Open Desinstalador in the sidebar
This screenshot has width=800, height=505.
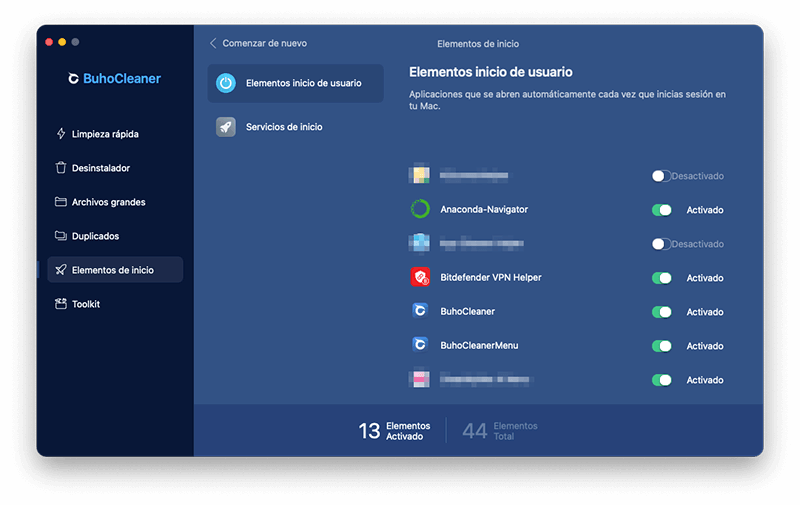[x=115, y=168]
